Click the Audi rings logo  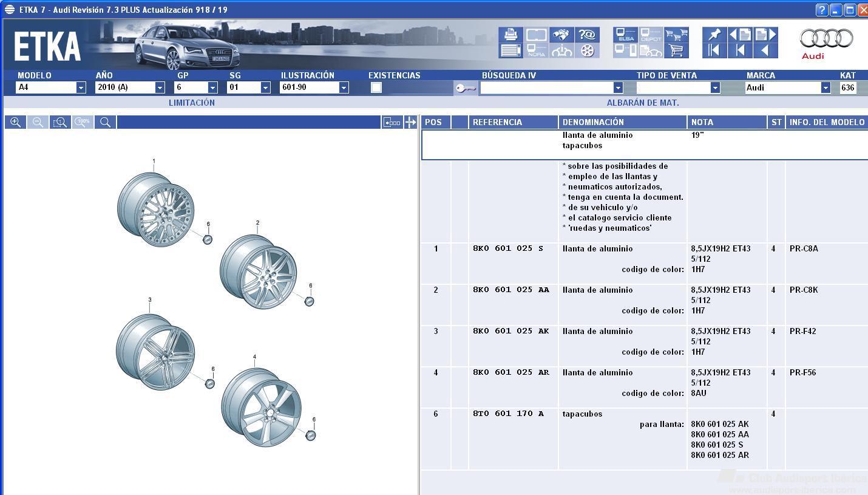[826, 38]
